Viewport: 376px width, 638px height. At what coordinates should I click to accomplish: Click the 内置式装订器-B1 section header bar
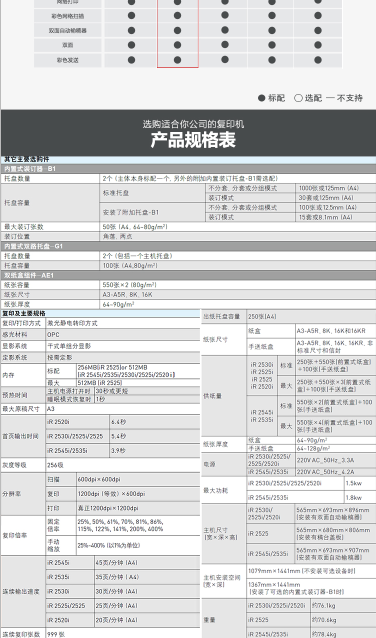(x=188, y=168)
